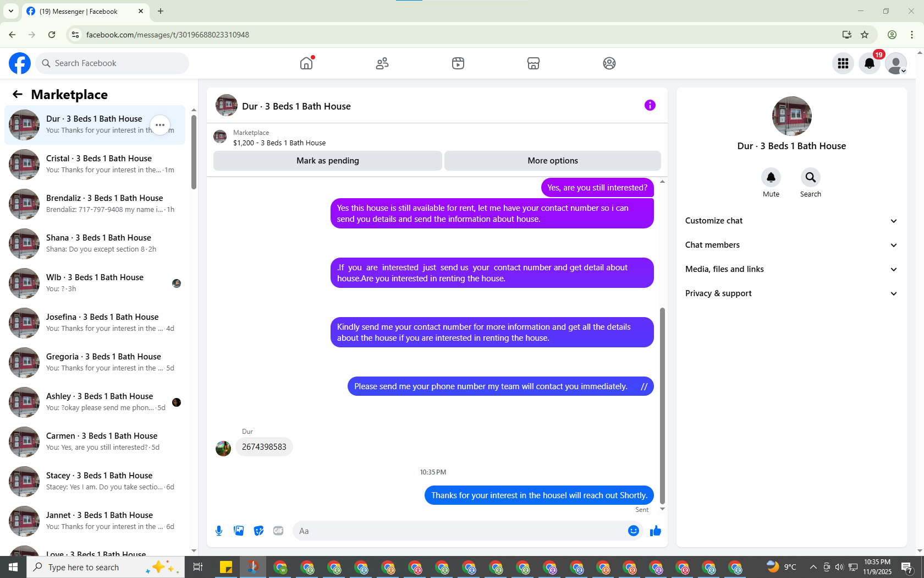Open the notifications bell with 19 badge
This screenshot has height=578, width=924.
870,63
